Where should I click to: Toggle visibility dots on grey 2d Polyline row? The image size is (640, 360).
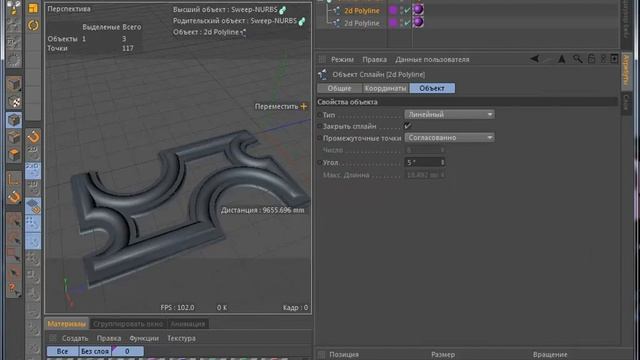[402, 23]
